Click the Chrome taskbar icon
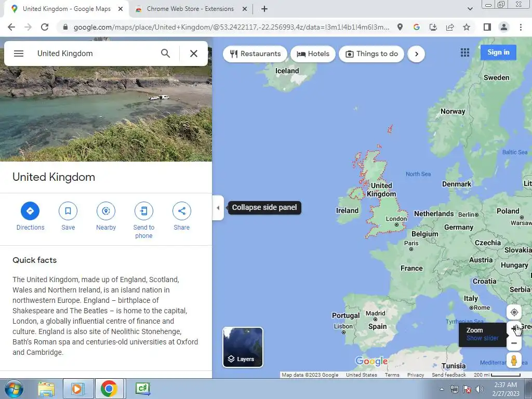Viewport: 532px width, 399px height. coord(109,389)
